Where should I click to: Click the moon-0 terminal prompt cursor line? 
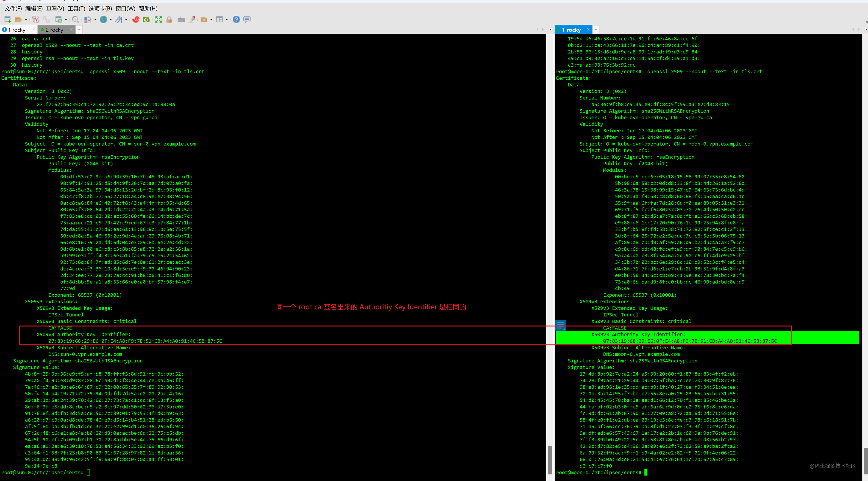click(x=602, y=473)
